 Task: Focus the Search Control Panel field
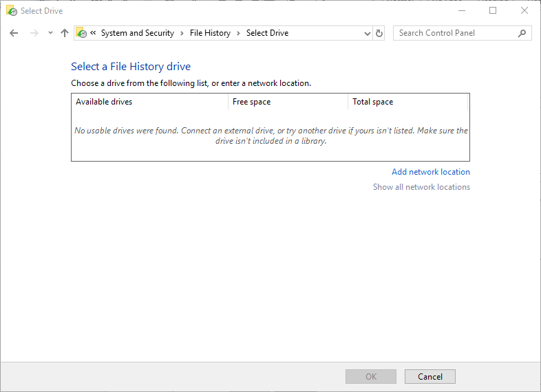point(457,33)
